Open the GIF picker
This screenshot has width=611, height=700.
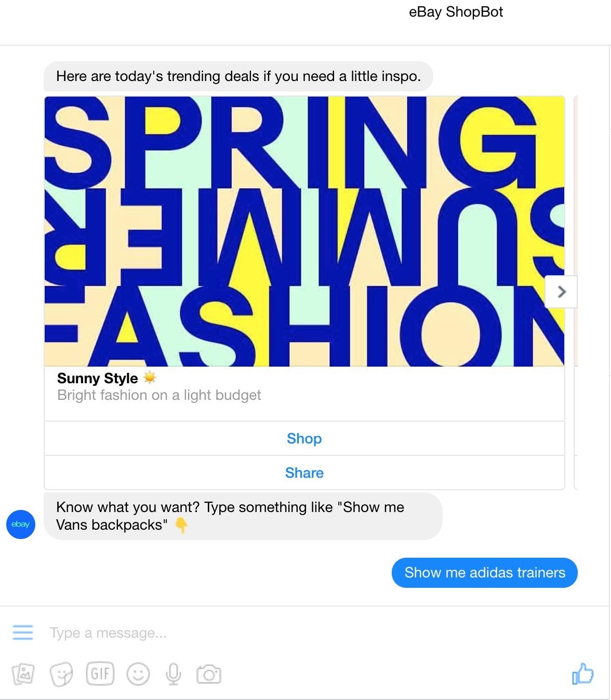tap(100, 674)
